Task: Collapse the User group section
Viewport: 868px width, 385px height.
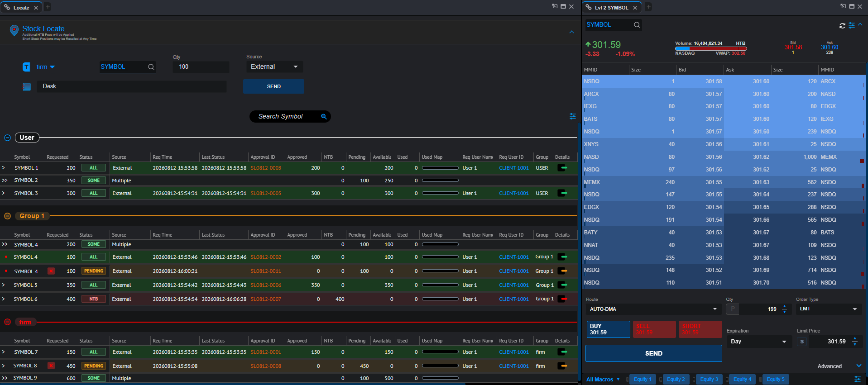Action: coord(8,138)
